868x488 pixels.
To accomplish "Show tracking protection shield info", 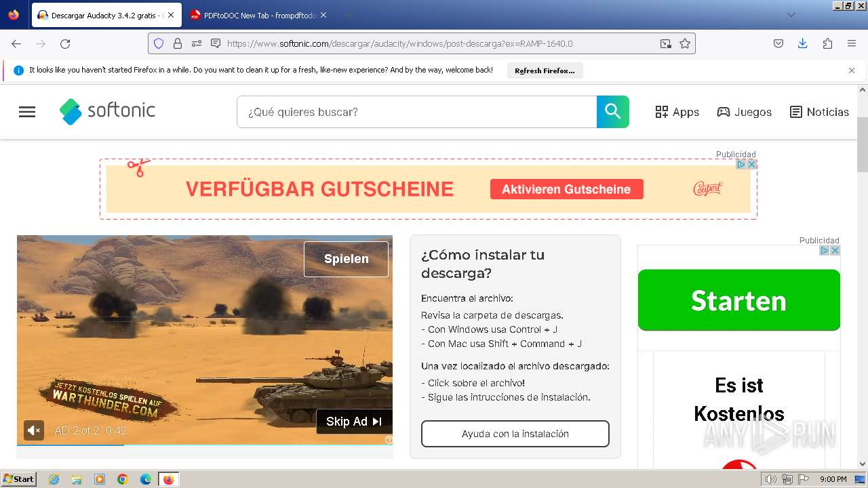I will tap(159, 43).
